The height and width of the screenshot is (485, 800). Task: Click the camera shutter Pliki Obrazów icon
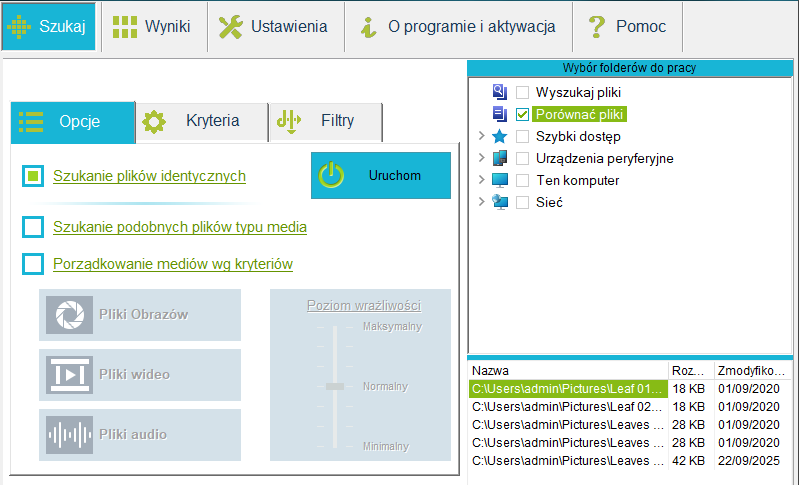click(x=69, y=315)
